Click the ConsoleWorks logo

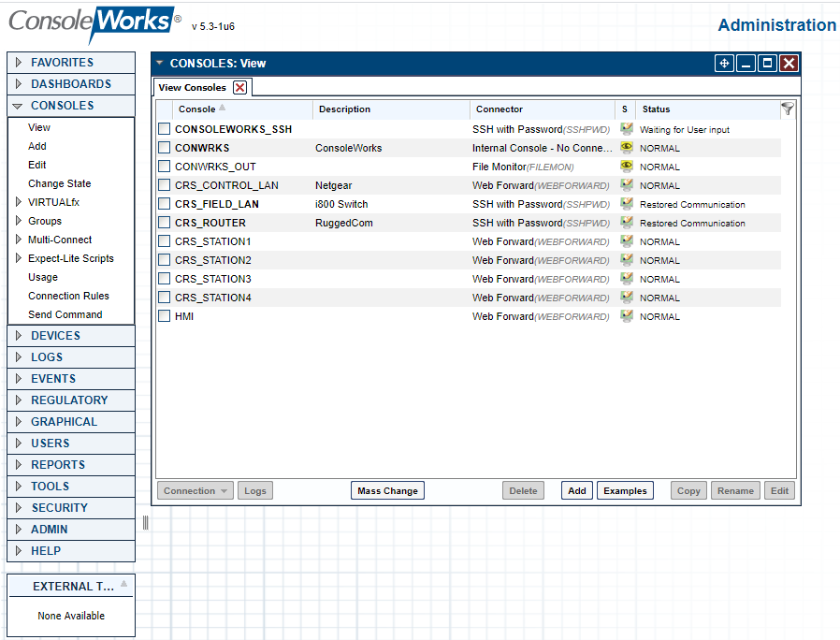(94, 23)
